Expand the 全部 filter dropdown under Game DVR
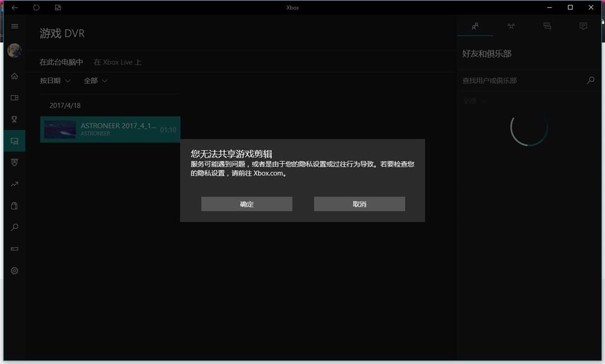Image resolution: width=605 pixels, height=364 pixels. pos(96,81)
